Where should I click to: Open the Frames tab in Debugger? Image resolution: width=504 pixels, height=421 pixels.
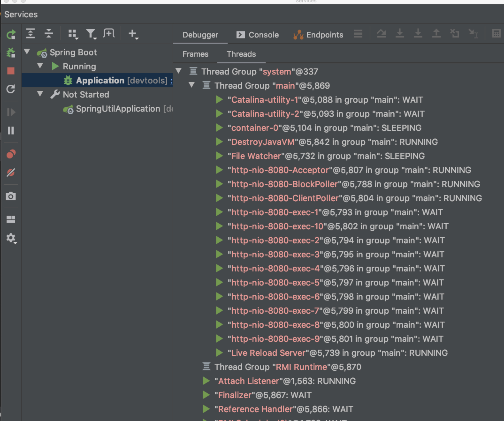[195, 54]
